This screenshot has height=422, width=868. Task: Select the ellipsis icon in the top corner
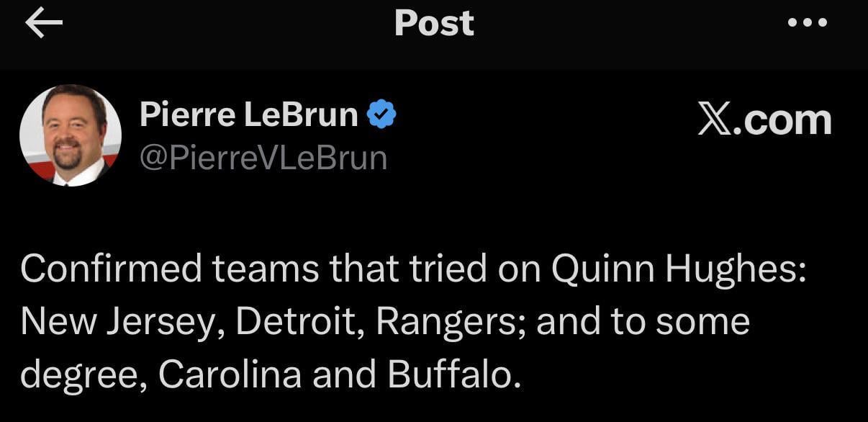click(x=806, y=22)
